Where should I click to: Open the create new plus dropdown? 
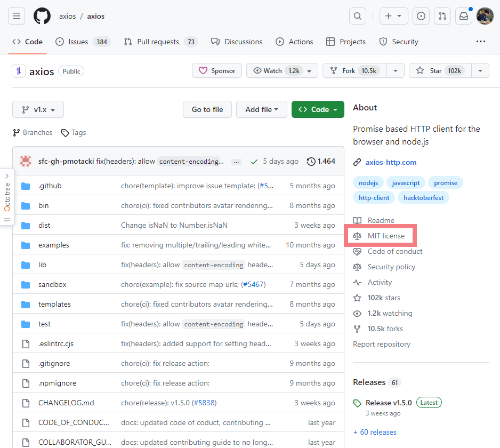point(393,16)
